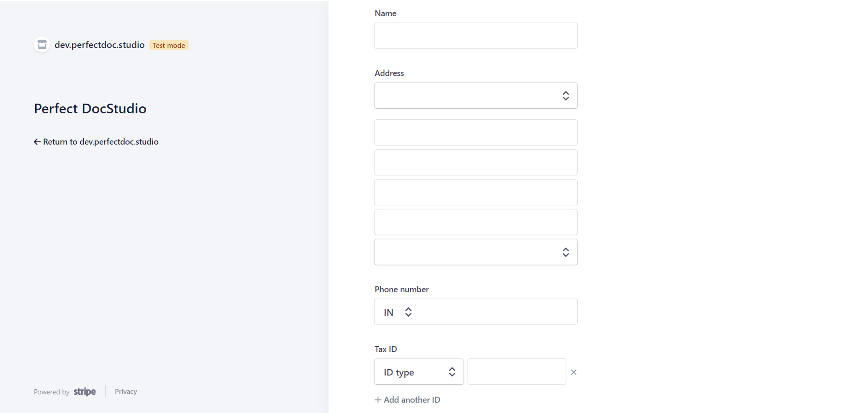Click the store icon next to dev.perfectdoc.studio
Viewport: 868px width, 413px height.
[42, 44]
